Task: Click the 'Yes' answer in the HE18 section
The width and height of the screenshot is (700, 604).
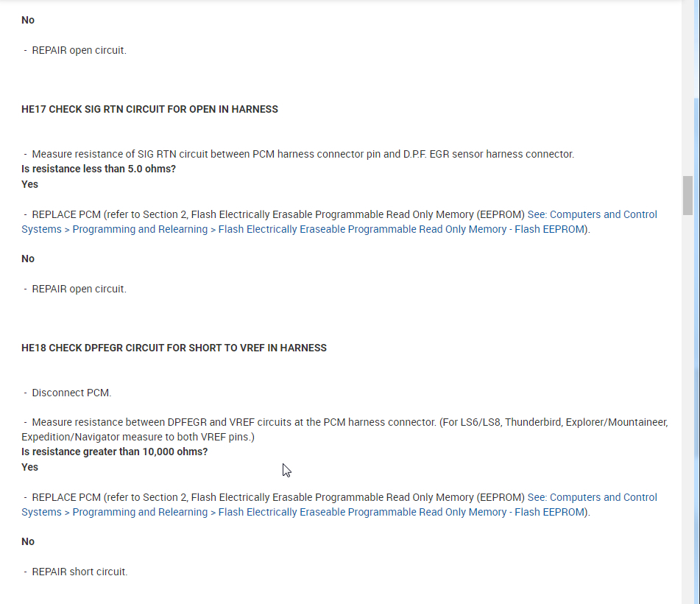Action: click(x=29, y=467)
